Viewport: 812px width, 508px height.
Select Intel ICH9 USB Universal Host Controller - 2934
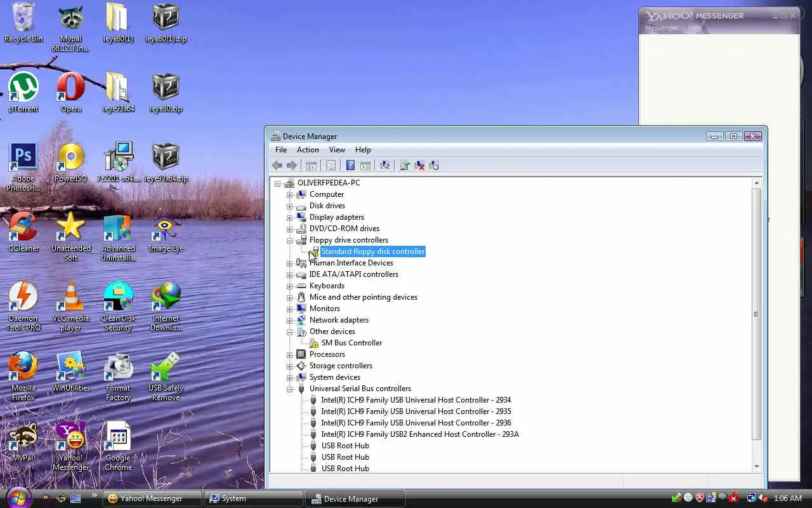416,400
